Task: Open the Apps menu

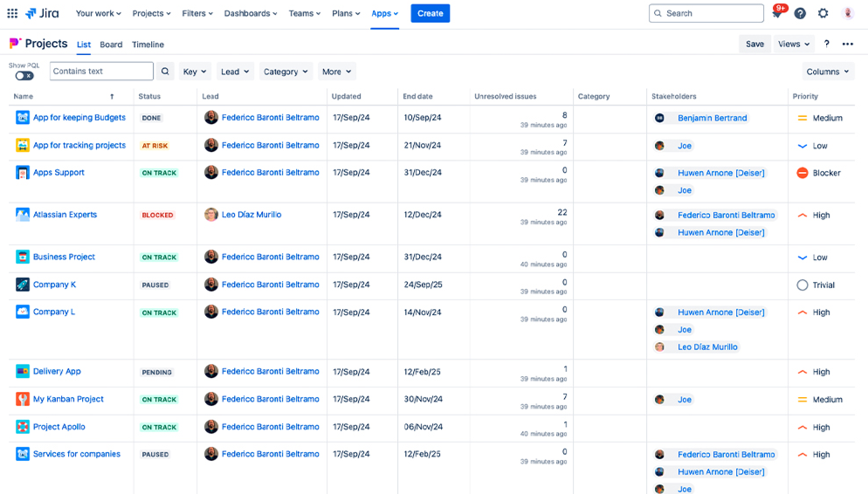Action: coord(385,13)
